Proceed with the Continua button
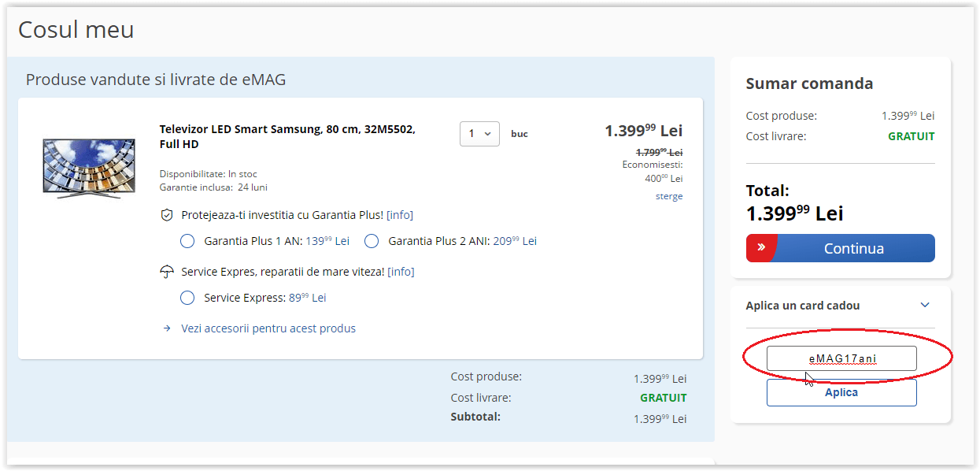Screen dimensions: 980x471 click(841, 248)
